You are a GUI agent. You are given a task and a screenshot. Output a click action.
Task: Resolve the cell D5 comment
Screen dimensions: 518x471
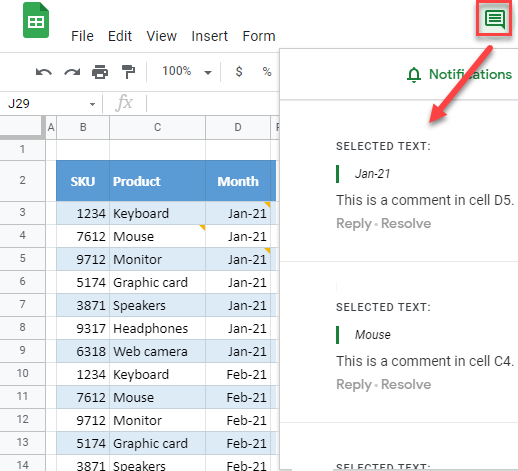coord(406,223)
